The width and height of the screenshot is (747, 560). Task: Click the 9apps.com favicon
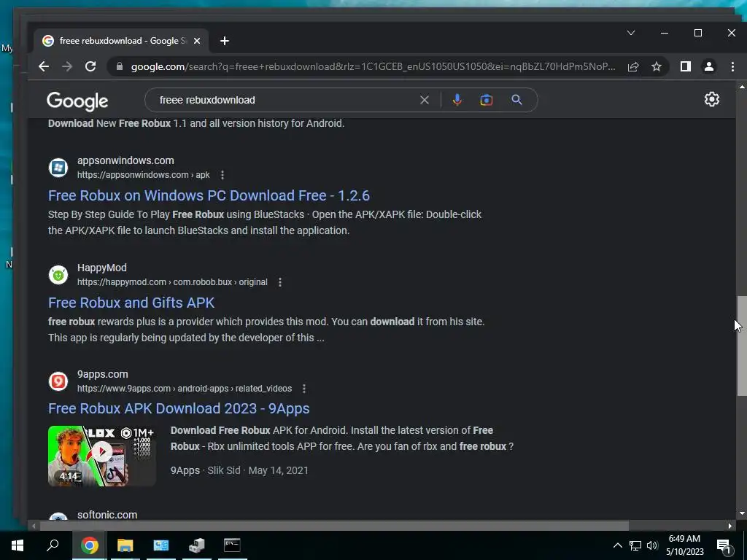pos(58,381)
